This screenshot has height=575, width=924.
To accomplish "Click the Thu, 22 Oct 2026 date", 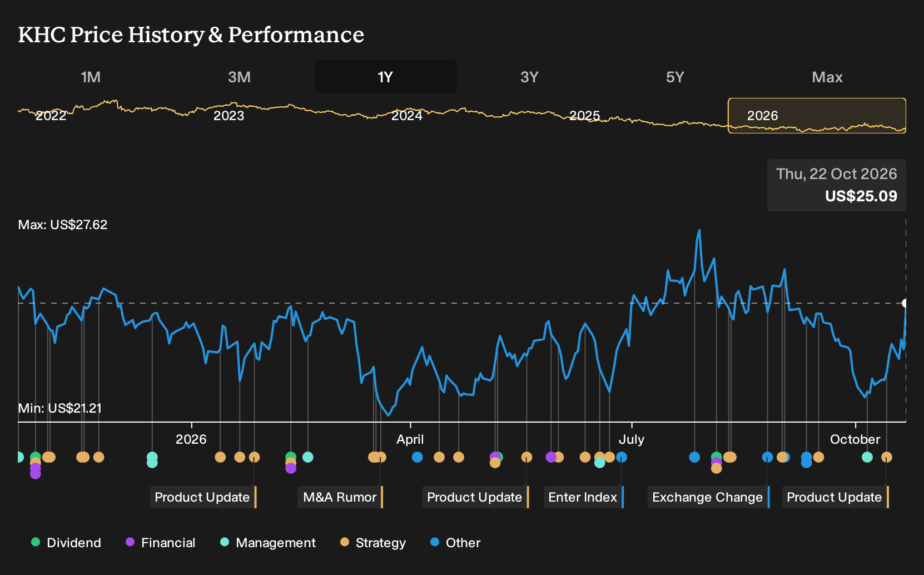I will click(837, 174).
